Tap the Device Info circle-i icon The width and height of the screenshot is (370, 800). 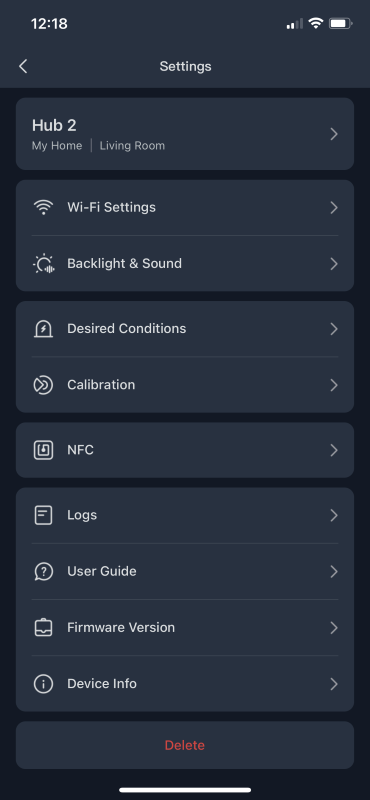coord(43,684)
